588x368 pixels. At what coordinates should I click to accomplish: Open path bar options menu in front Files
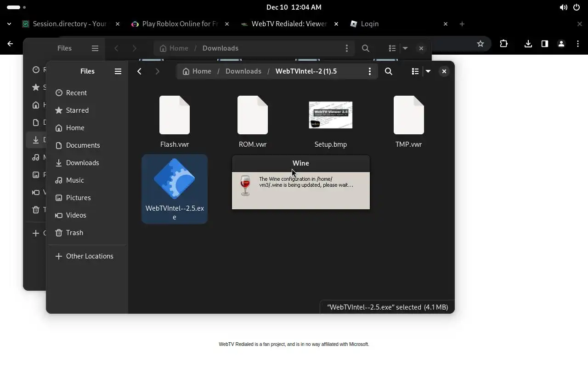369,71
